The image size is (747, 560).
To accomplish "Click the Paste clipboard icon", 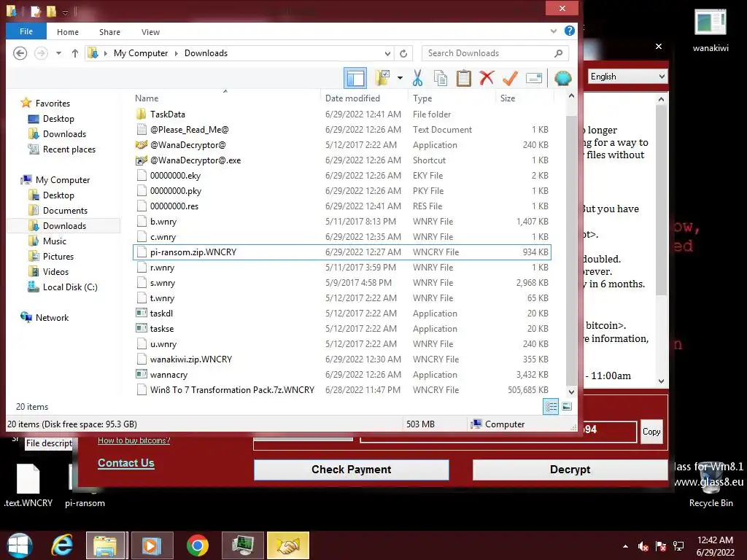I will point(463,78).
